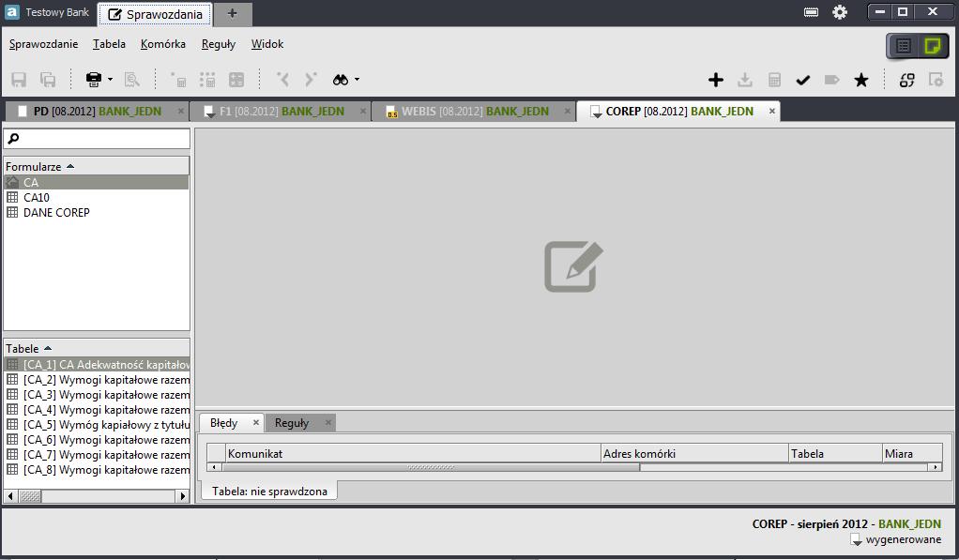Screen dimensions: 959x560
Task: Click the Tabele list horizontal scrollbar thumb
Action: pos(30,496)
